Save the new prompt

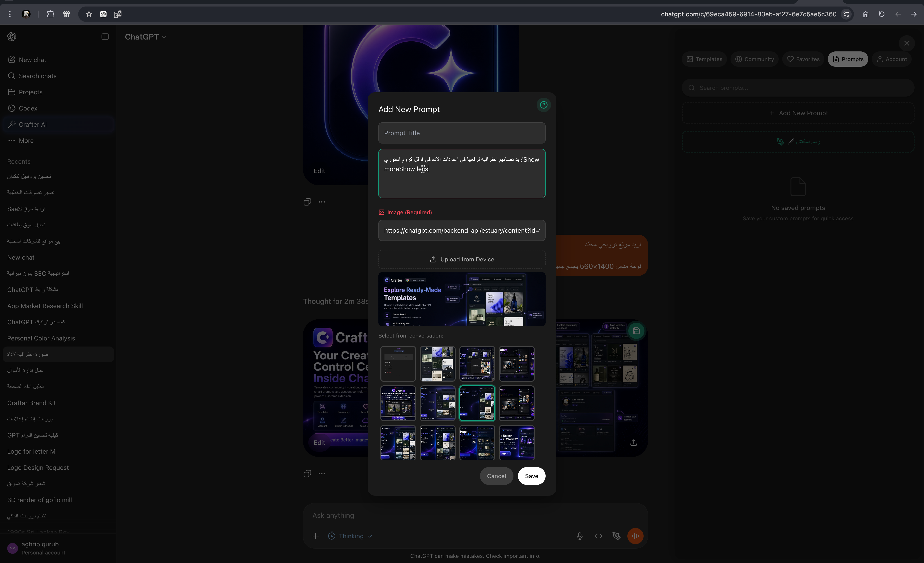point(531,476)
